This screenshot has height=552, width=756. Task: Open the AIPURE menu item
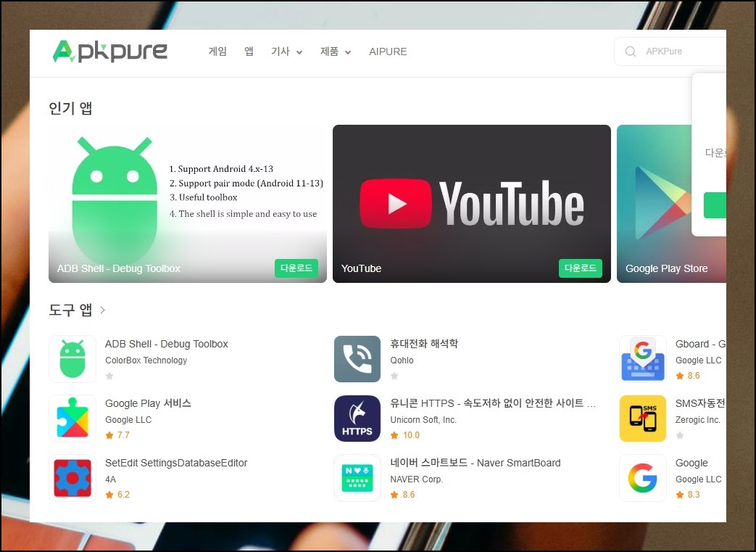tap(388, 52)
